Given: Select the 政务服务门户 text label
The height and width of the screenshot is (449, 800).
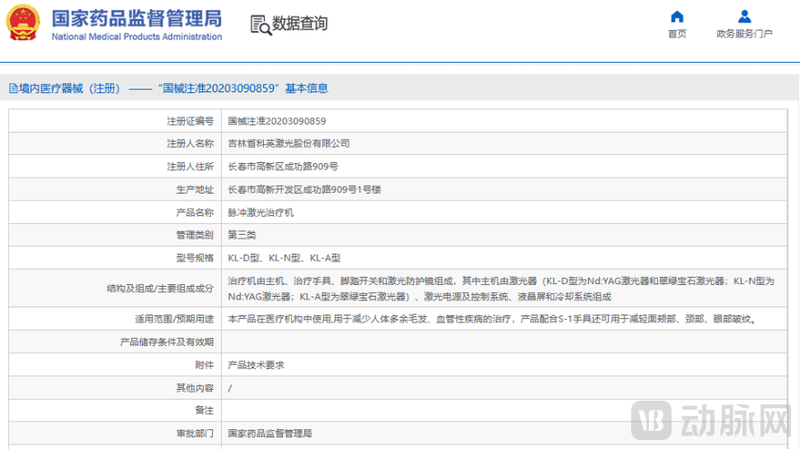Looking at the screenshot, I should 744,34.
